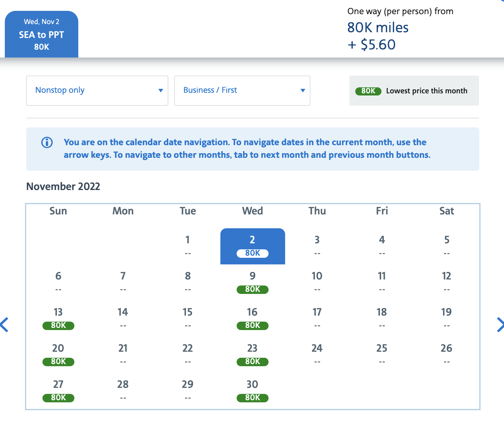
Task: Click the selected November 2 date cell
Action: (252, 246)
